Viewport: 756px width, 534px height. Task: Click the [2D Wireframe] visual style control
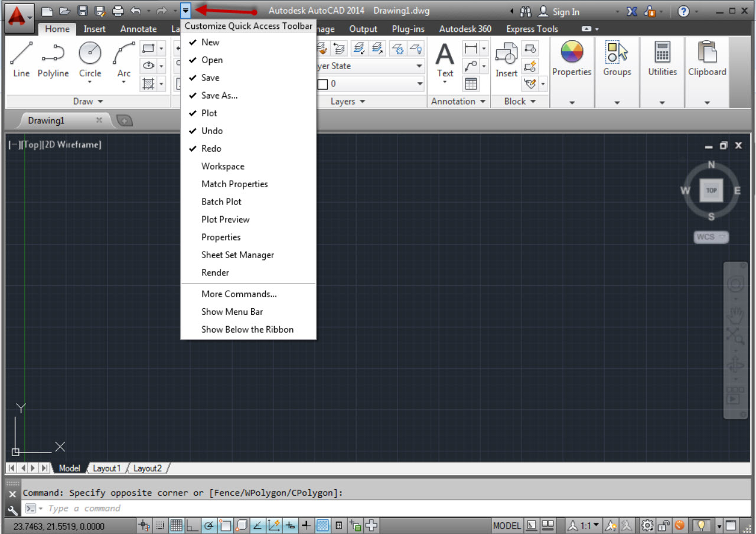point(71,145)
